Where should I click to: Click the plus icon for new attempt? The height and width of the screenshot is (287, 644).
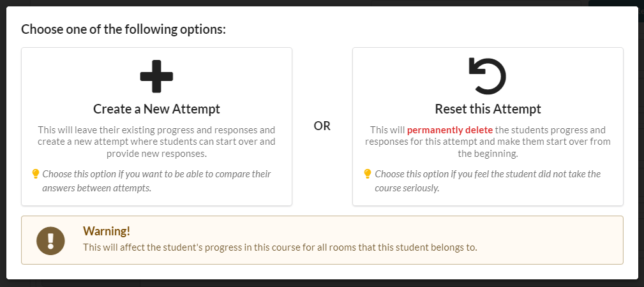(x=156, y=77)
